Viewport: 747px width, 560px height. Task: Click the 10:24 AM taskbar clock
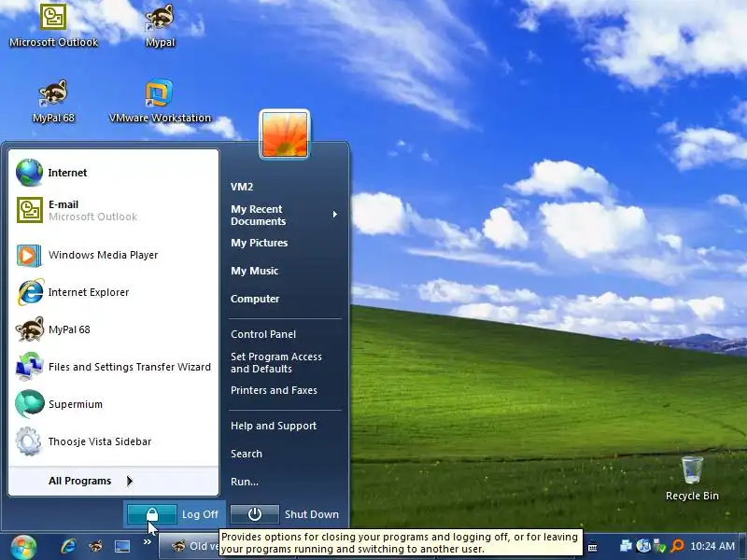(x=712, y=546)
